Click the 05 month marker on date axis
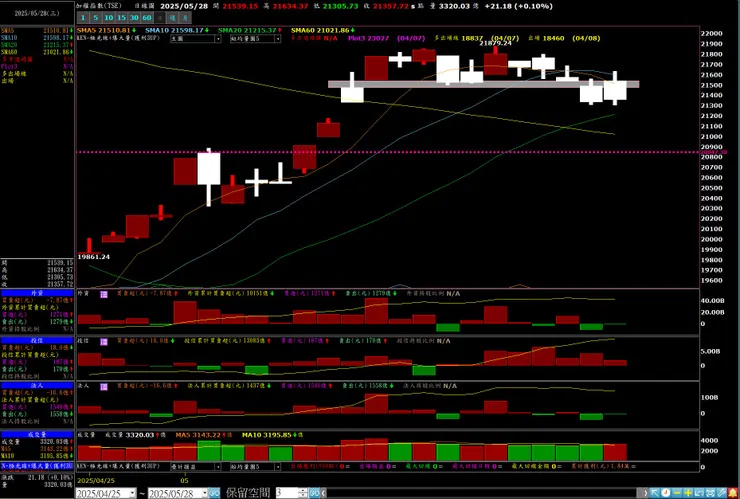The image size is (740, 499). [x=185, y=481]
